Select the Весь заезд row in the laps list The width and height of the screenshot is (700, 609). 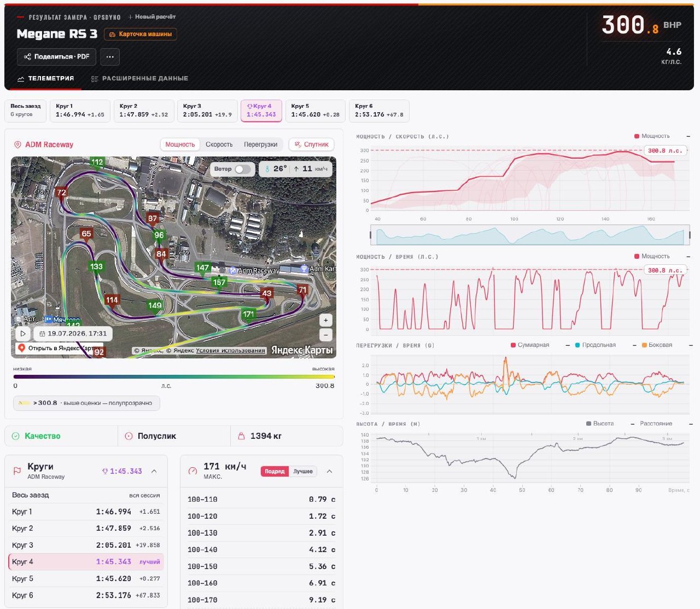86,495
